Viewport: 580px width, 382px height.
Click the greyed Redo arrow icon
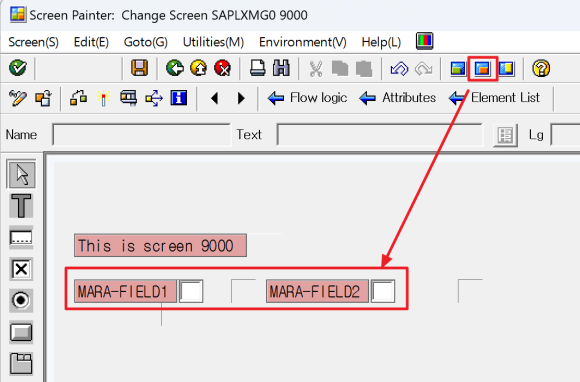point(424,68)
